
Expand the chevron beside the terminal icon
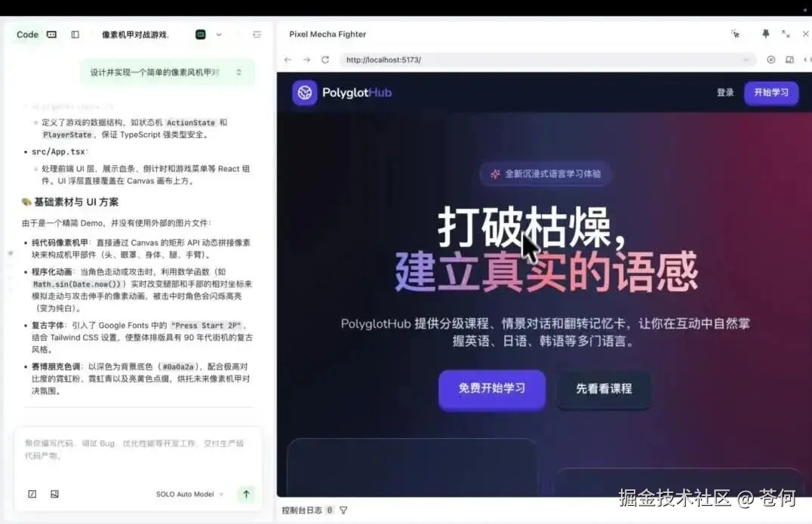219,35
